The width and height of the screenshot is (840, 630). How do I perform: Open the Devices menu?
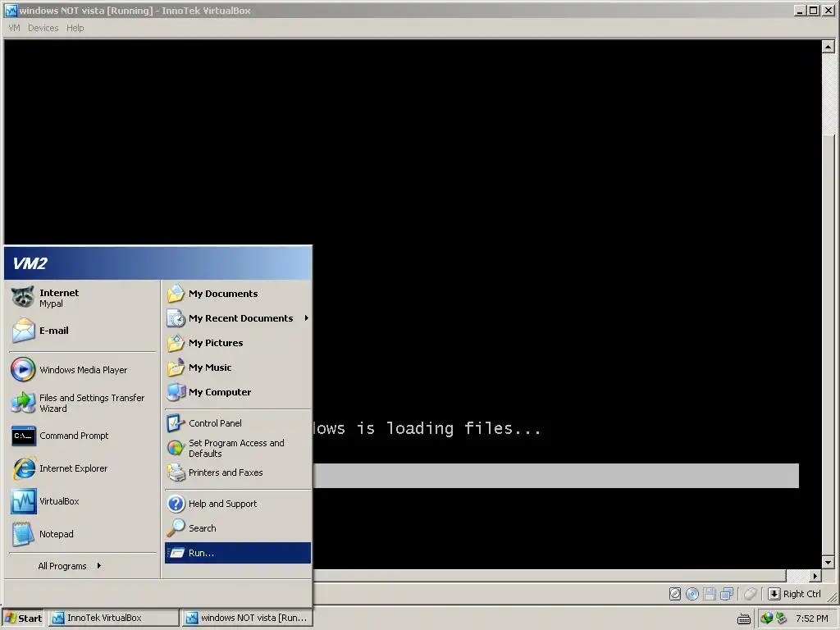(x=43, y=28)
